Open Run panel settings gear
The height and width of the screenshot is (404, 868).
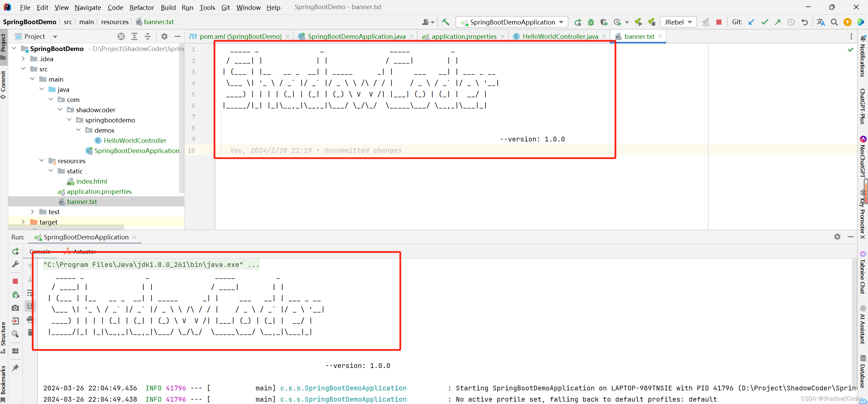[837, 237]
